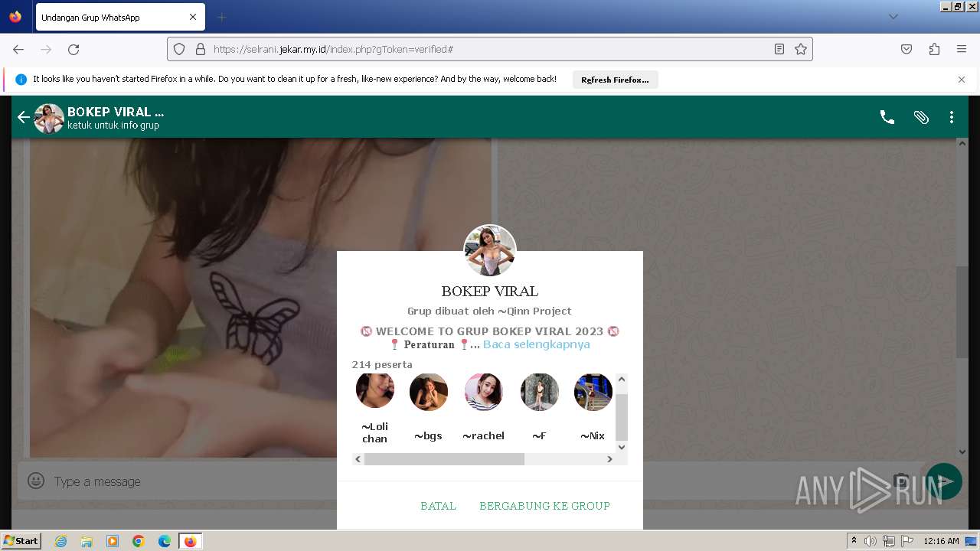Click the BATAL button
980x551 pixels.
click(438, 506)
